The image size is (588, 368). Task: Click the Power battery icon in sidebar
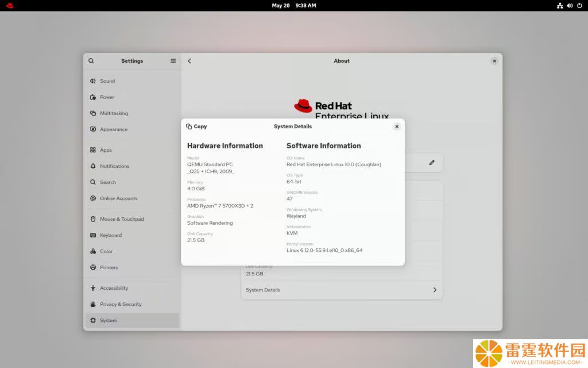click(93, 97)
